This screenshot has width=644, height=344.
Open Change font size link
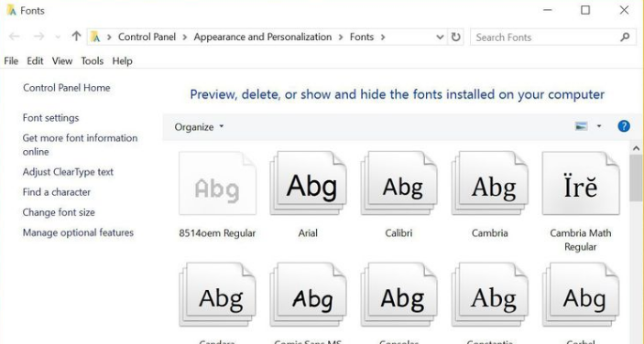59,212
